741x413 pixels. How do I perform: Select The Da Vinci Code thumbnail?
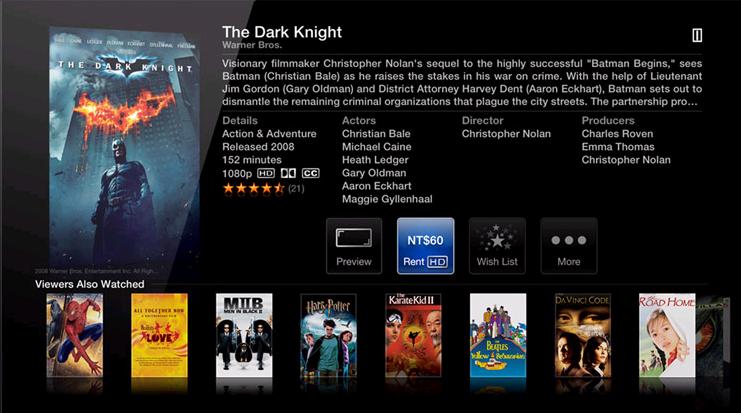click(x=582, y=335)
